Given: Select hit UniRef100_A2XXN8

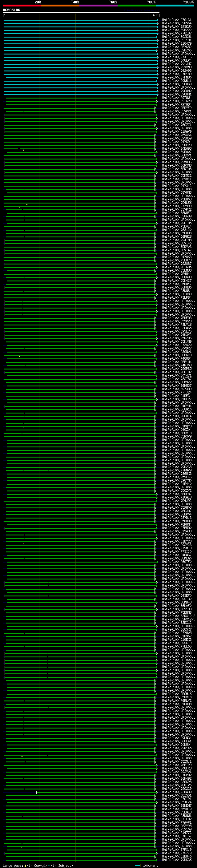Looking at the screenshot, I should click(x=176, y=67).
